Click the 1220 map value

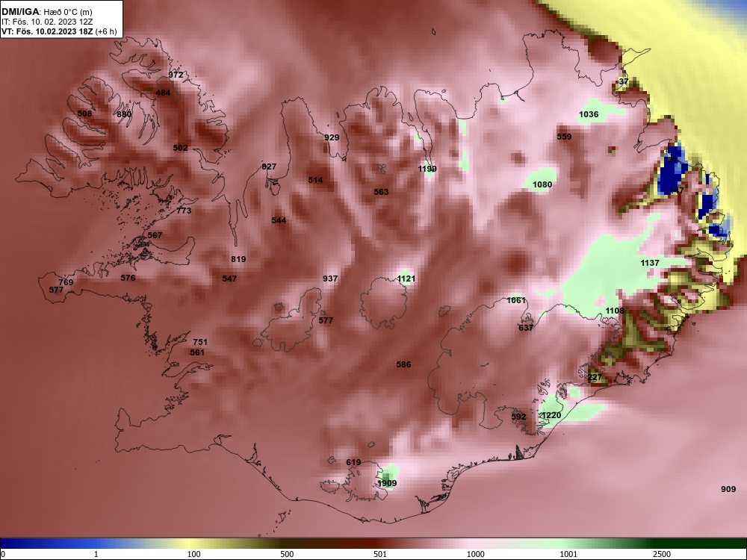(551, 416)
